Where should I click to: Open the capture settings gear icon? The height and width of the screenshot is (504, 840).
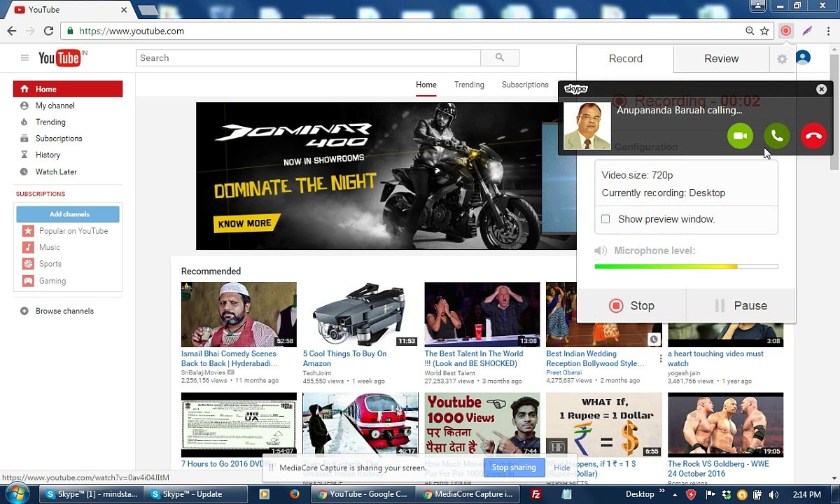782,59
